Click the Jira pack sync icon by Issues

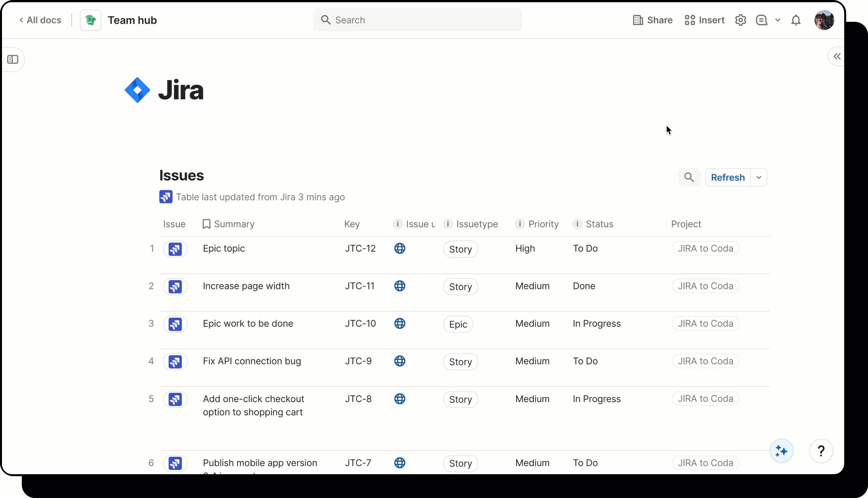166,197
